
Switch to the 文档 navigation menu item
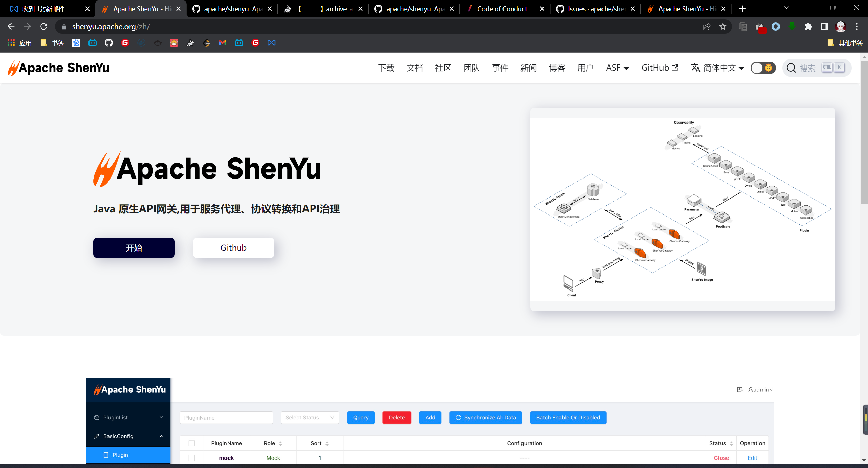pyautogui.click(x=414, y=68)
